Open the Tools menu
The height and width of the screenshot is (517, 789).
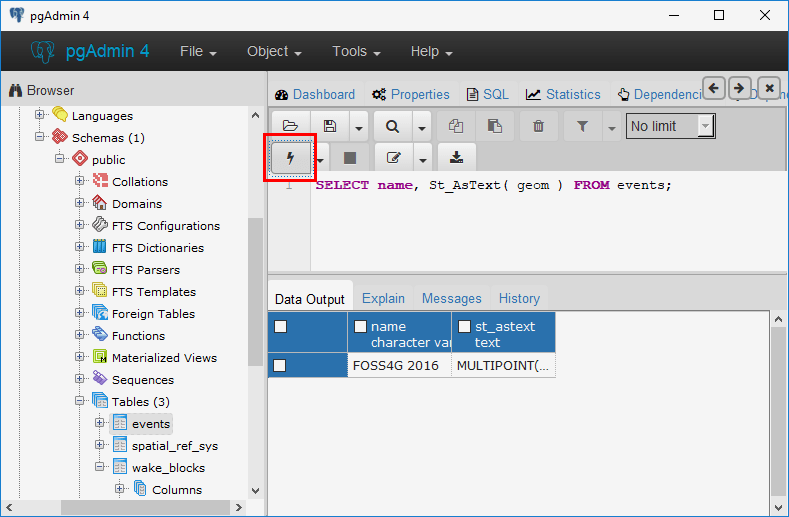tap(356, 51)
